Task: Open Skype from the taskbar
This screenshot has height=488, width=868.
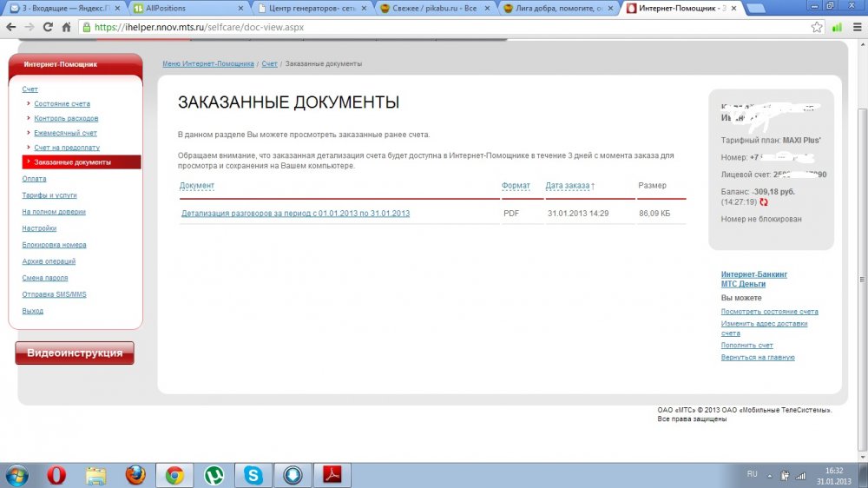Action: coord(253,475)
